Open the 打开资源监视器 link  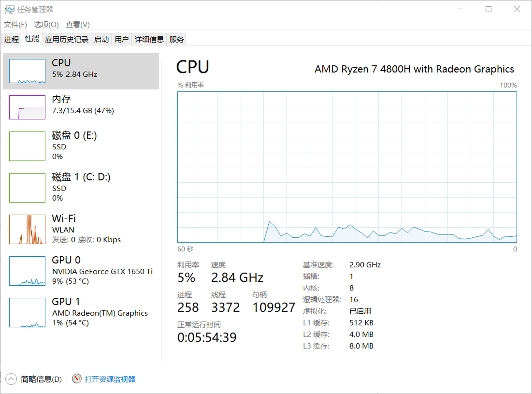pyautogui.click(x=110, y=379)
